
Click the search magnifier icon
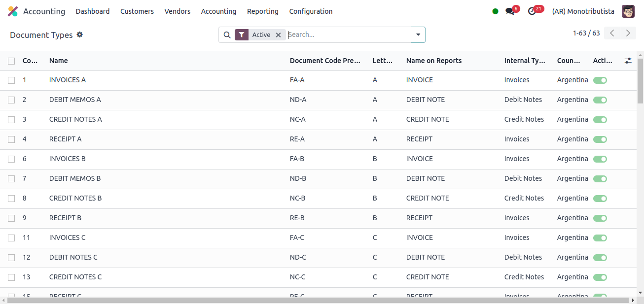pos(227,35)
